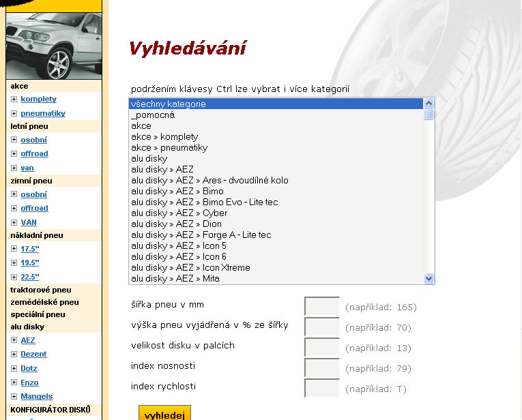Expand the uppercase VAN node
Screen dimensions: 522x420
14,222
